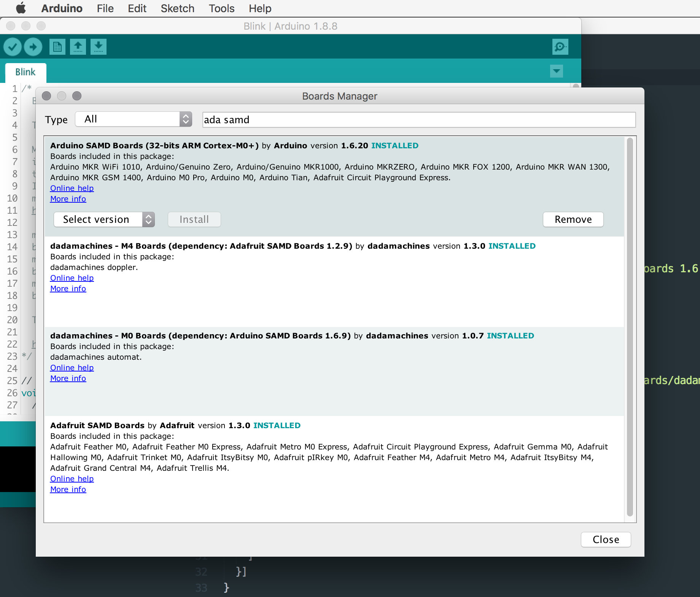The image size is (700, 597).
Task: Open More info link for Arduino SAMD Boards
Action: pyautogui.click(x=68, y=199)
